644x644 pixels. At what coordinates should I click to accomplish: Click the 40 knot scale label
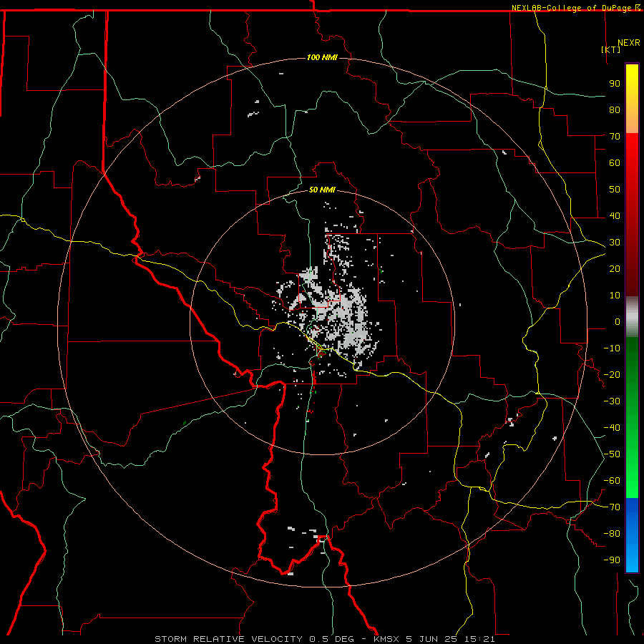[615, 215]
